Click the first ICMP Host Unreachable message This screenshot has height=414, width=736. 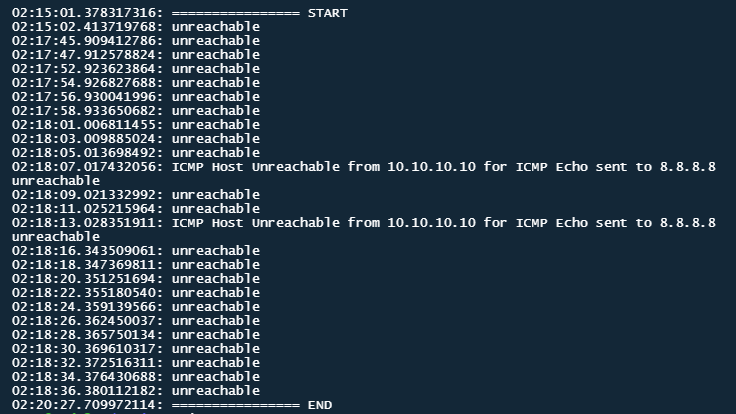(444, 167)
